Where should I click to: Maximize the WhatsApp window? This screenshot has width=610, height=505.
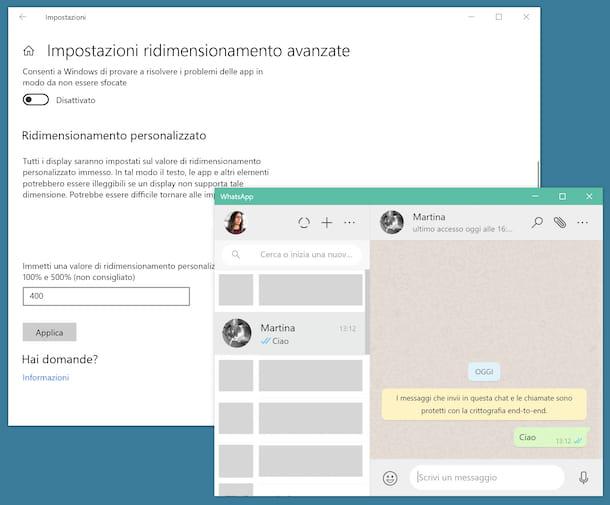pyautogui.click(x=562, y=196)
